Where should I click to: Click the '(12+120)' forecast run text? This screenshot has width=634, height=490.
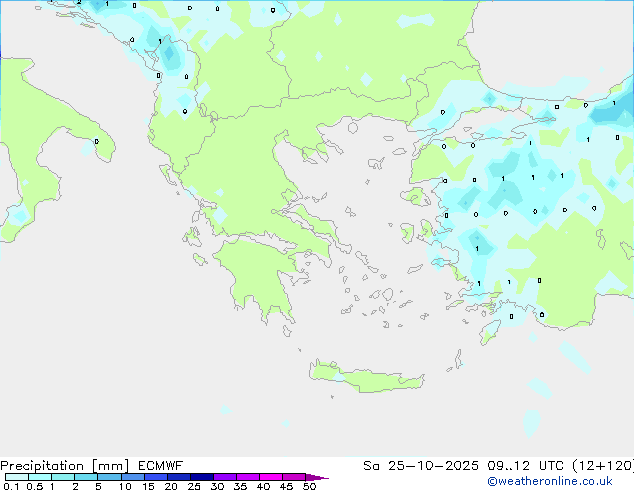(603, 466)
